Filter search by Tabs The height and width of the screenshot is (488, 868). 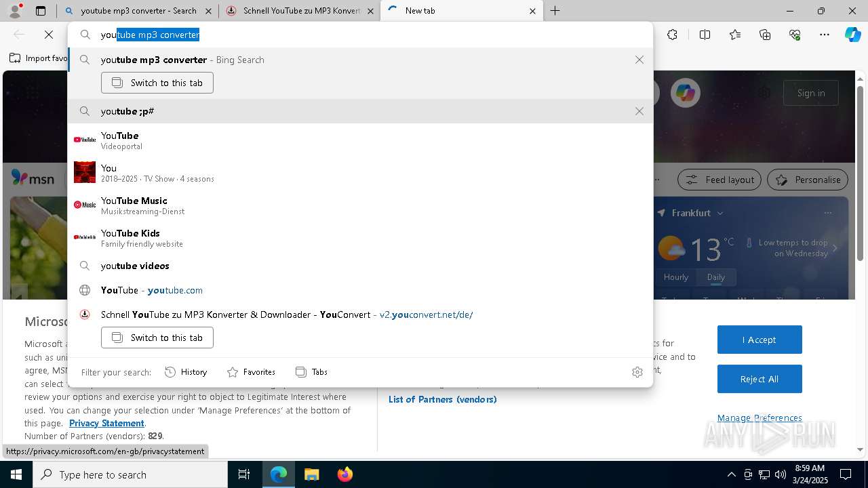[312, 372]
